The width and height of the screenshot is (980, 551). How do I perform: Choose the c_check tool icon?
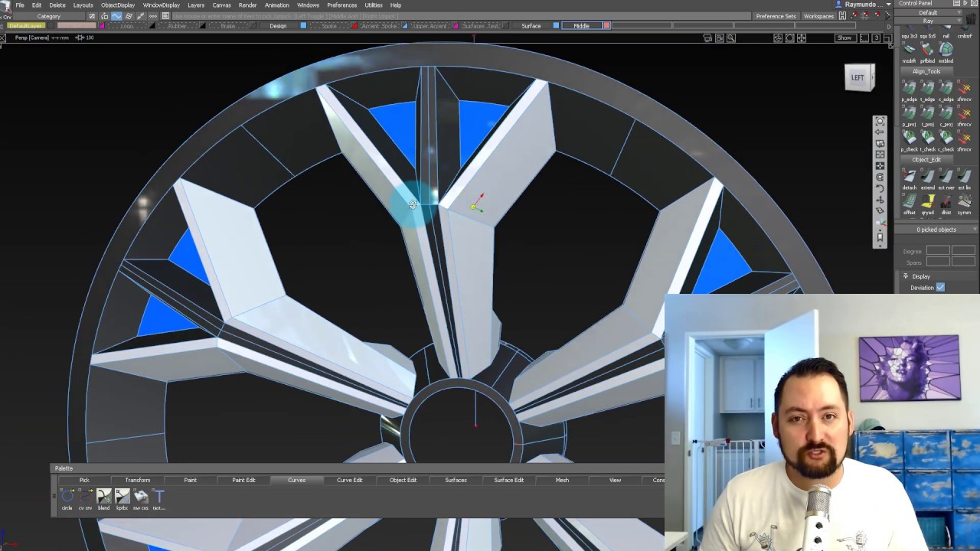[946, 139]
